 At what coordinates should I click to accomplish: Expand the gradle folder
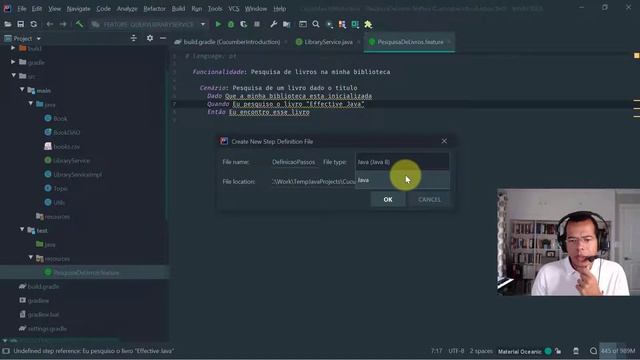click(x=13, y=62)
